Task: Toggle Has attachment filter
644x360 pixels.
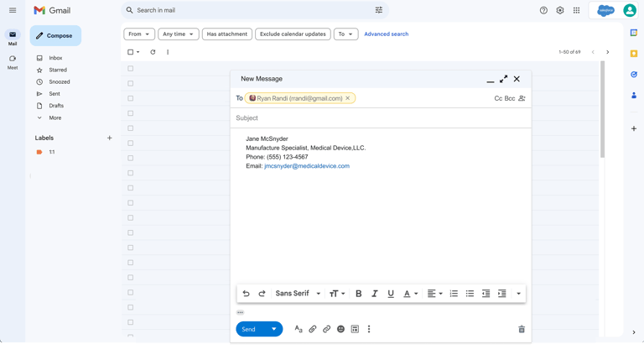Action: pos(226,34)
